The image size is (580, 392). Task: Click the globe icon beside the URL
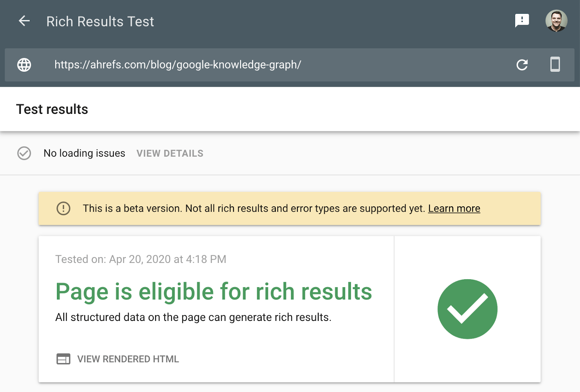pyautogui.click(x=24, y=65)
